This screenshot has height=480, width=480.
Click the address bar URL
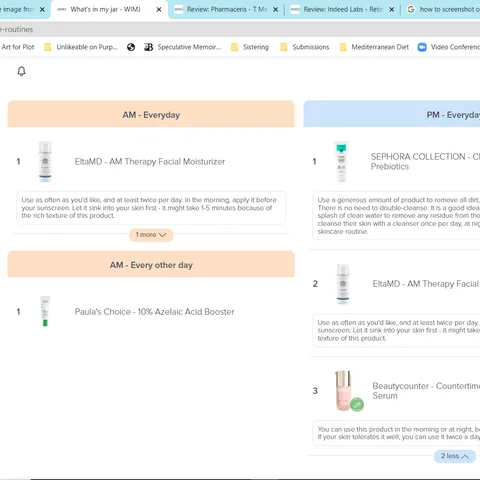tap(16, 29)
